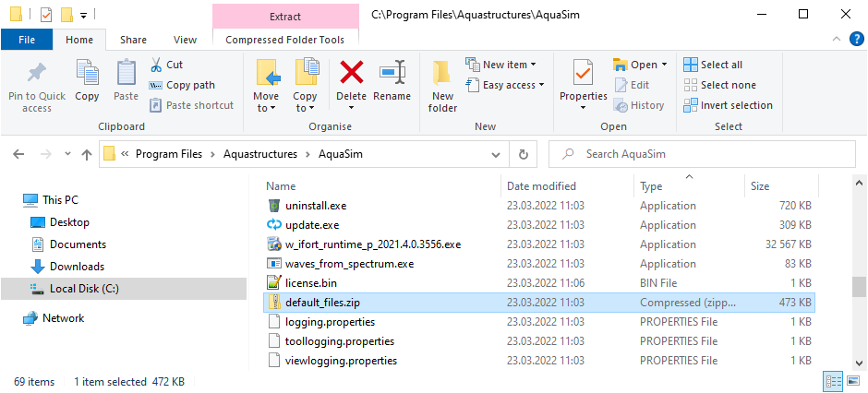Viewport: 868px width, 393px height.
Task: Open Customize Quick Access Toolbar dropdown
Action: tap(84, 15)
